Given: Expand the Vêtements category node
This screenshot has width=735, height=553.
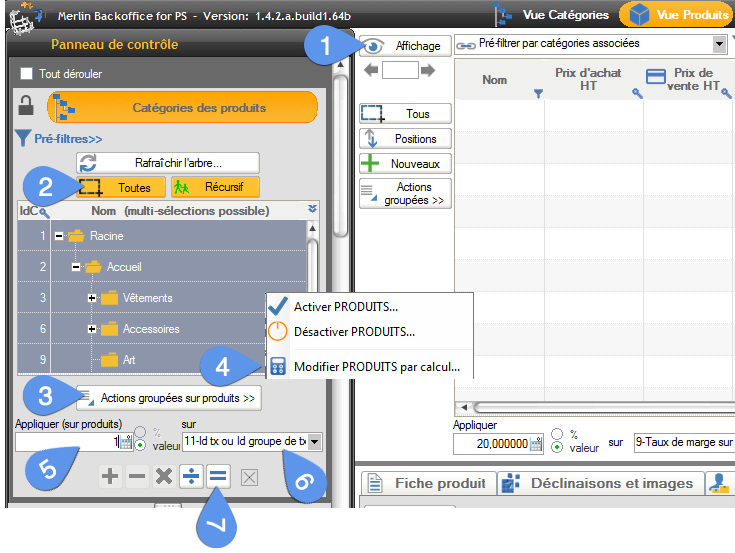Looking at the screenshot, I should [x=93, y=298].
